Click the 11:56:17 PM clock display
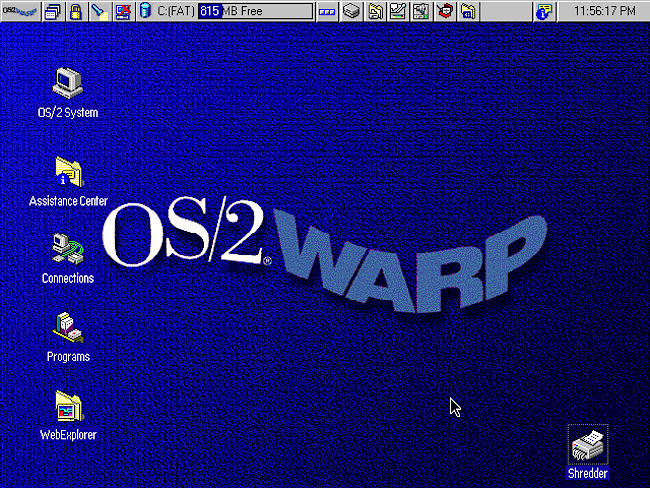 tap(604, 11)
